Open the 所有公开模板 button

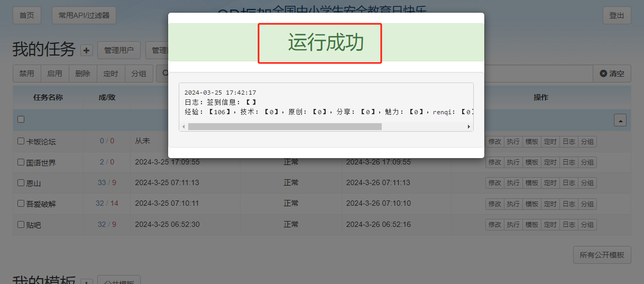coord(602,255)
